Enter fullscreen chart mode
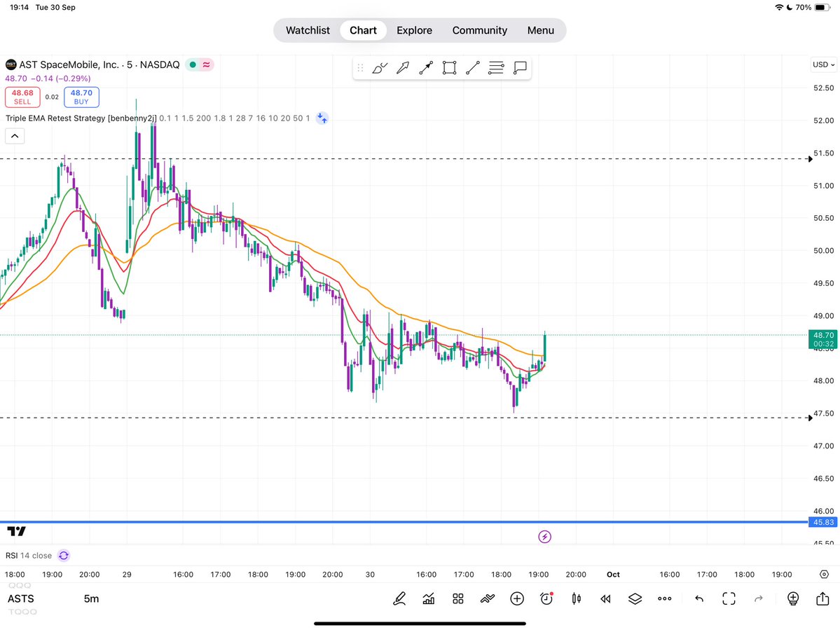Viewport: 840px width, 630px height. click(x=729, y=599)
